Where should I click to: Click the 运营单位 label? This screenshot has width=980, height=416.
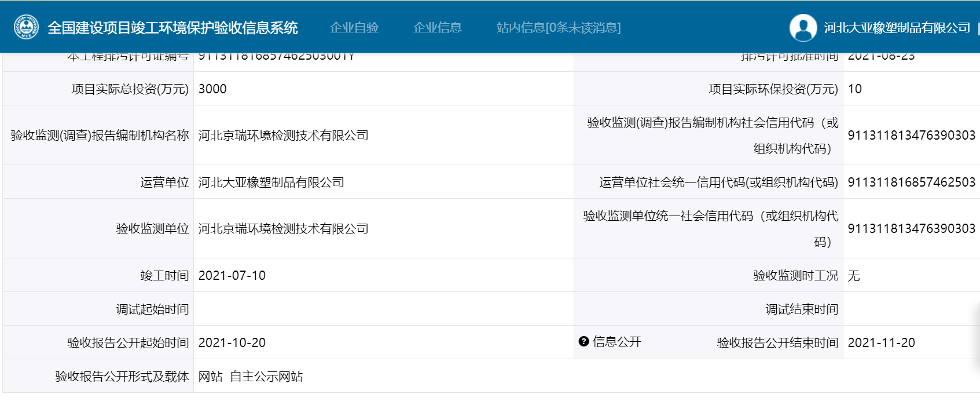click(x=164, y=182)
